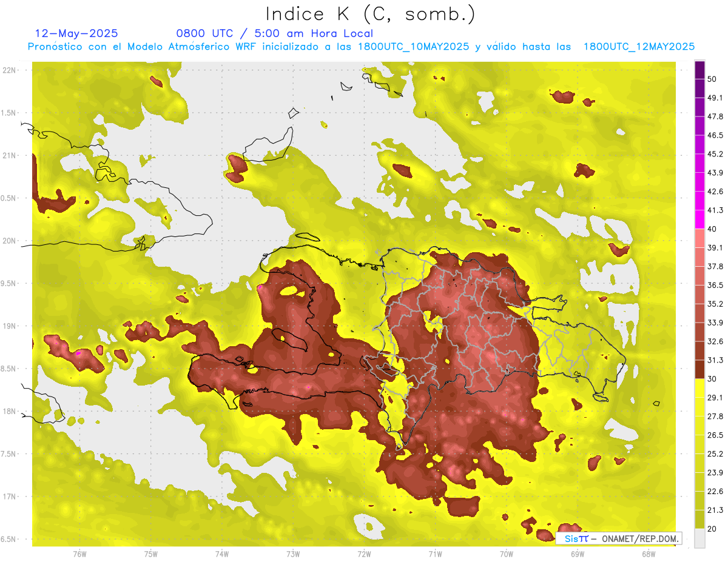Viewport: 728px width, 562px height.
Task: Click the legend value '46.5'
Action: [715, 135]
